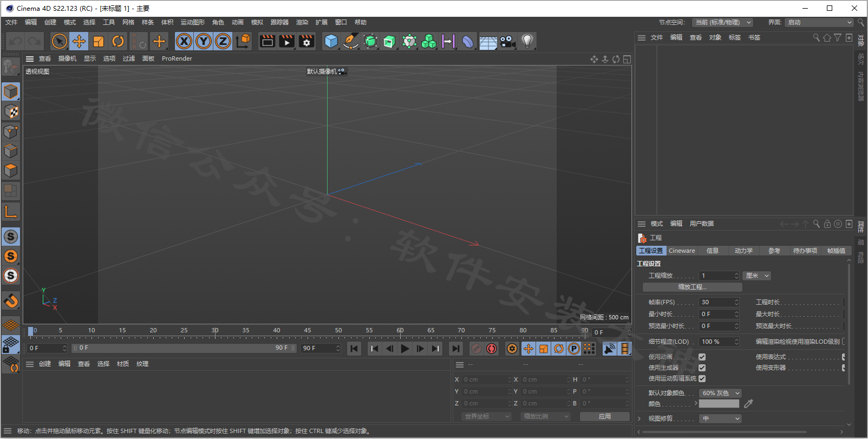Play the animation forward

405,349
